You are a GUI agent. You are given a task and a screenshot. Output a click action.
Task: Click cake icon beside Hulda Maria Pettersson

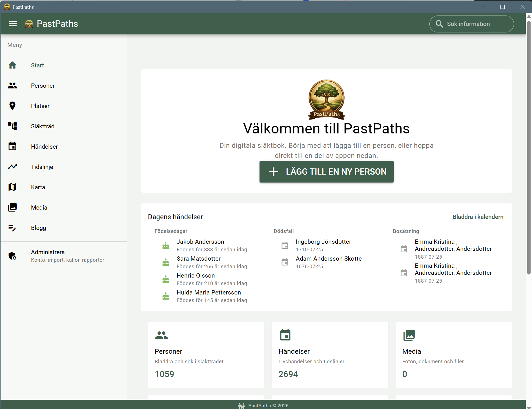166,296
